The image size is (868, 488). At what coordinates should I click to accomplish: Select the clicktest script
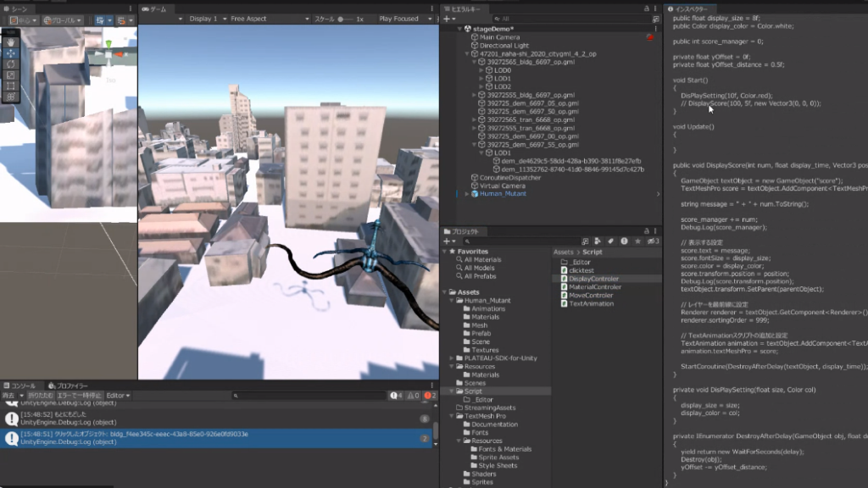581,270
